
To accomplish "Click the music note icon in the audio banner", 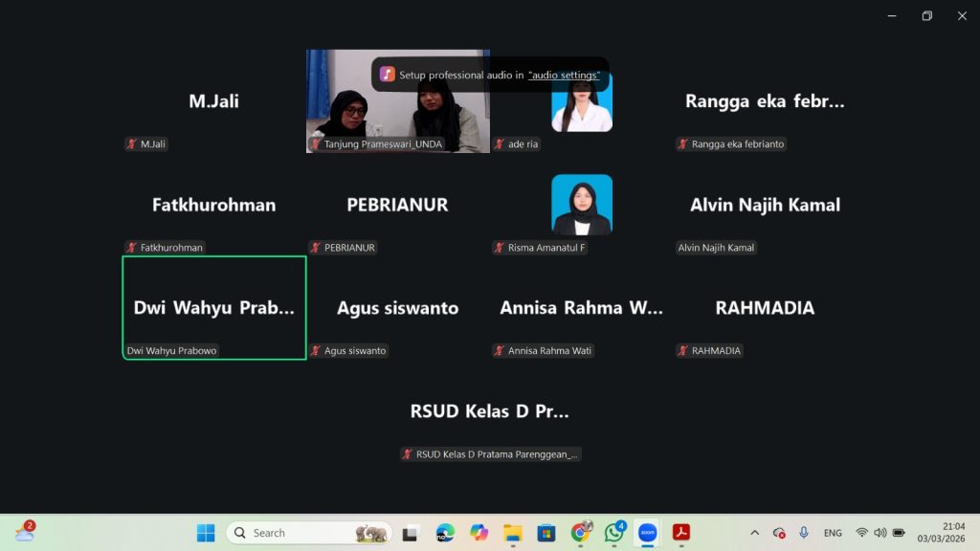I will pyautogui.click(x=388, y=75).
